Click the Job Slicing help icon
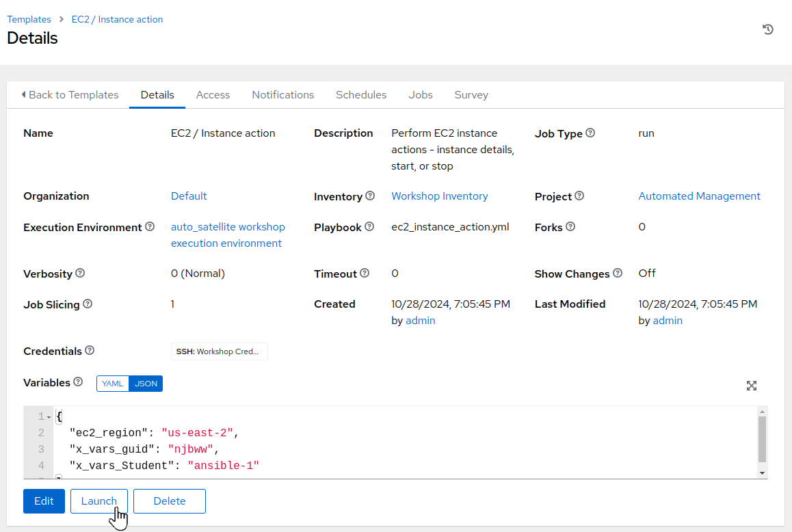Viewport: 792px width, 532px height. click(x=88, y=304)
